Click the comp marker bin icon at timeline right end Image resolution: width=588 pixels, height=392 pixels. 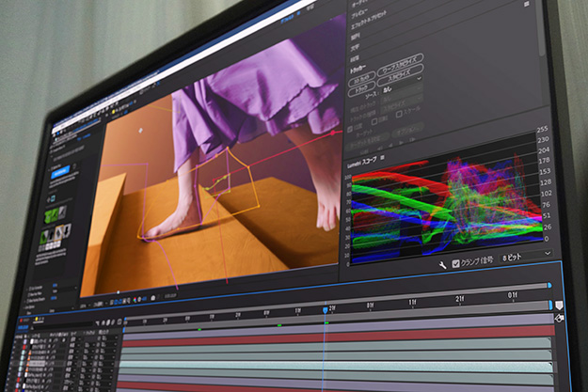pyautogui.click(x=560, y=320)
